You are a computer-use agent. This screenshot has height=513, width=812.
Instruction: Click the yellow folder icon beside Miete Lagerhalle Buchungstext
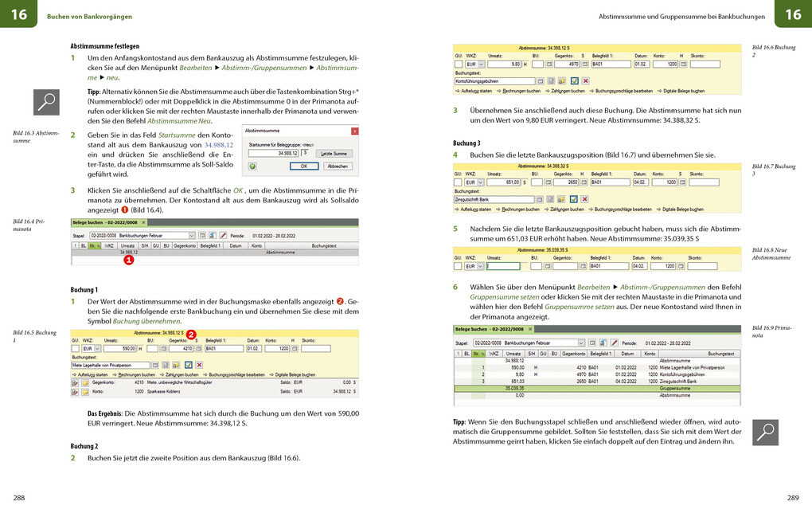[x=176, y=366]
